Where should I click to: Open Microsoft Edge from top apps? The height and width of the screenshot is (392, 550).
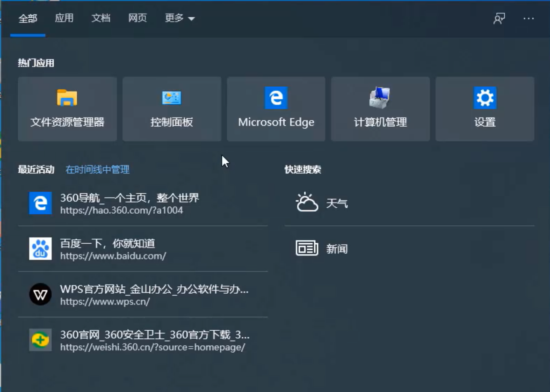click(x=276, y=109)
